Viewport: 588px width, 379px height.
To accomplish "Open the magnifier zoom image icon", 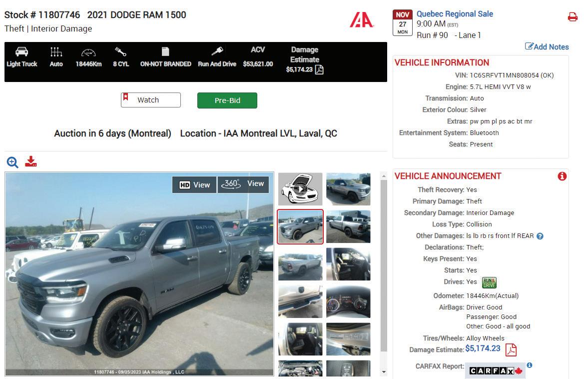I will (x=12, y=162).
